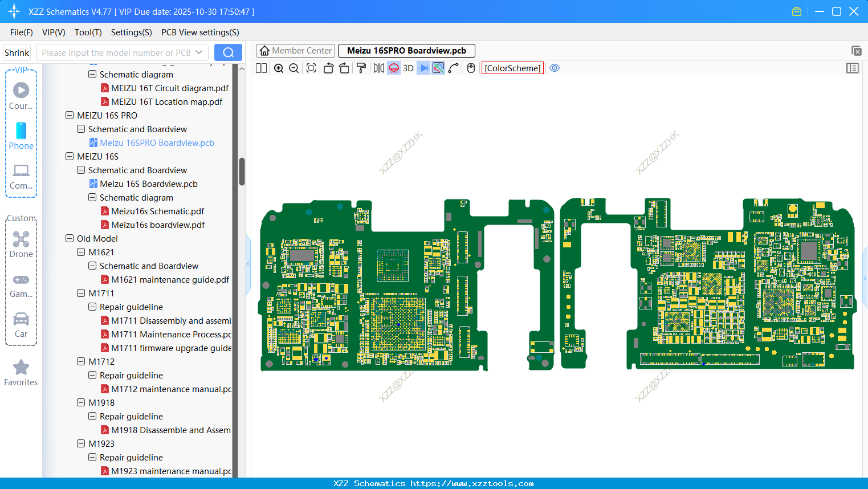Collapse the Old Model tree node

coord(70,238)
